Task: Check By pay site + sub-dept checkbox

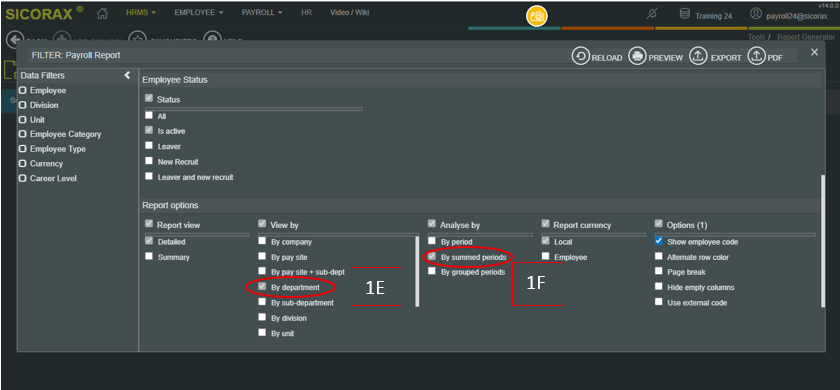Action: (x=262, y=271)
